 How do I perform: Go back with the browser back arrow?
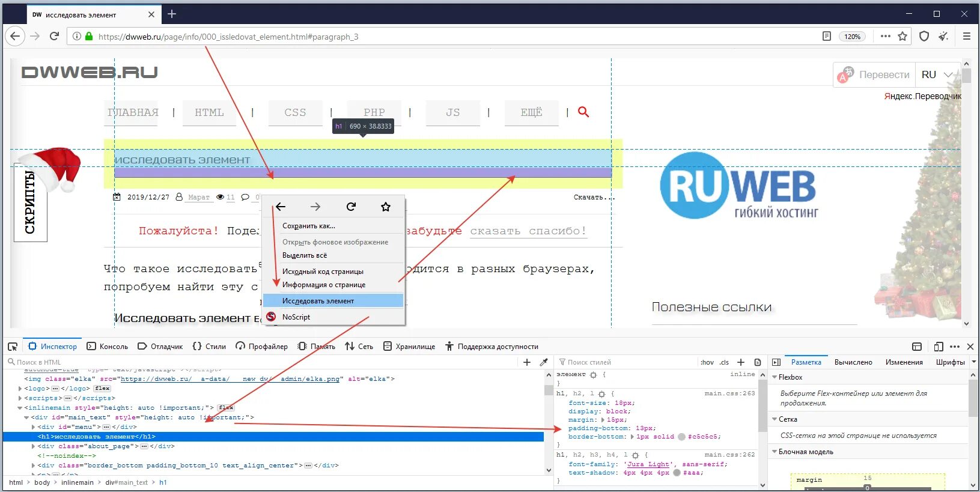click(15, 37)
